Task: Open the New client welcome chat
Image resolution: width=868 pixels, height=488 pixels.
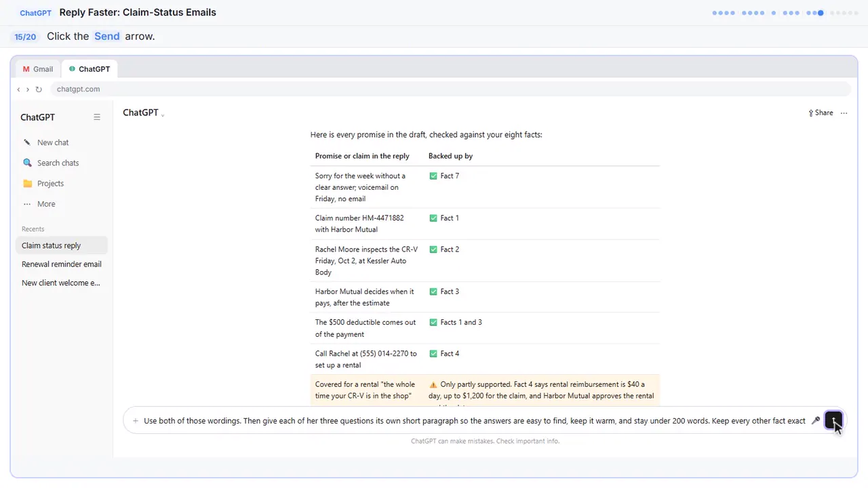Action: point(61,283)
